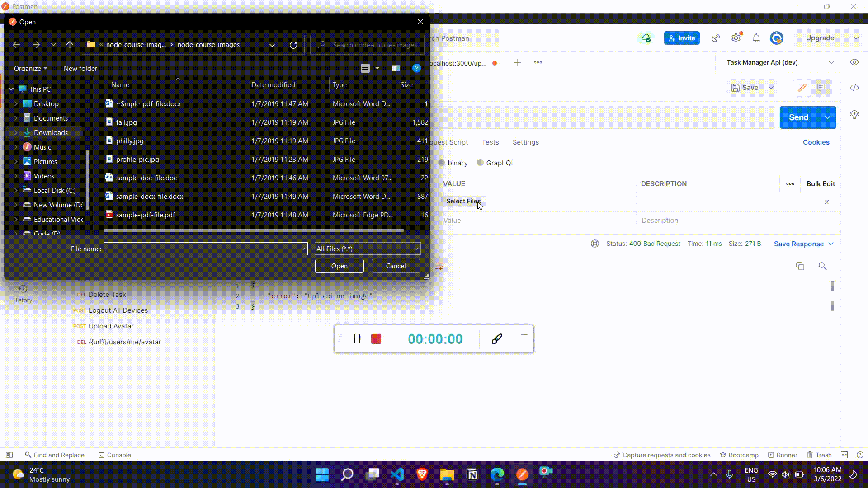This screenshot has width=868, height=488.
Task: Switch to the Tests tab
Action: click(x=490, y=142)
